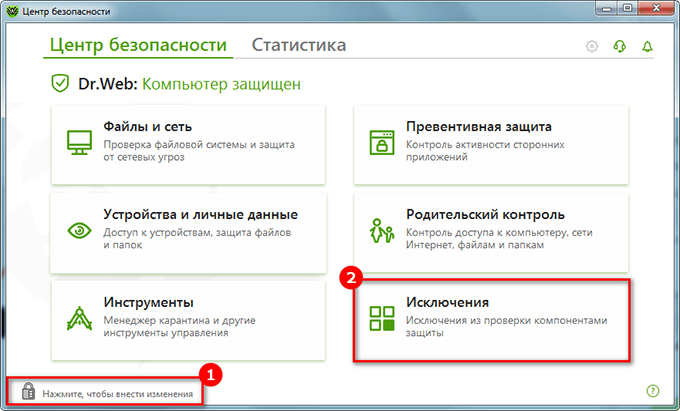Open the Инструменты section
Screen dimensions: 680x411
point(188,320)
